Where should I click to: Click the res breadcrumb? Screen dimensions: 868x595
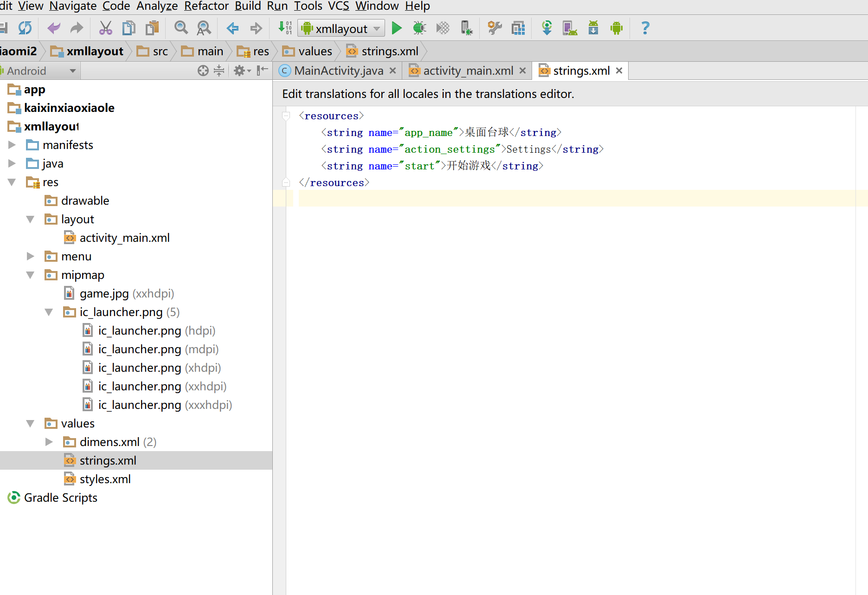click(253, 51)
